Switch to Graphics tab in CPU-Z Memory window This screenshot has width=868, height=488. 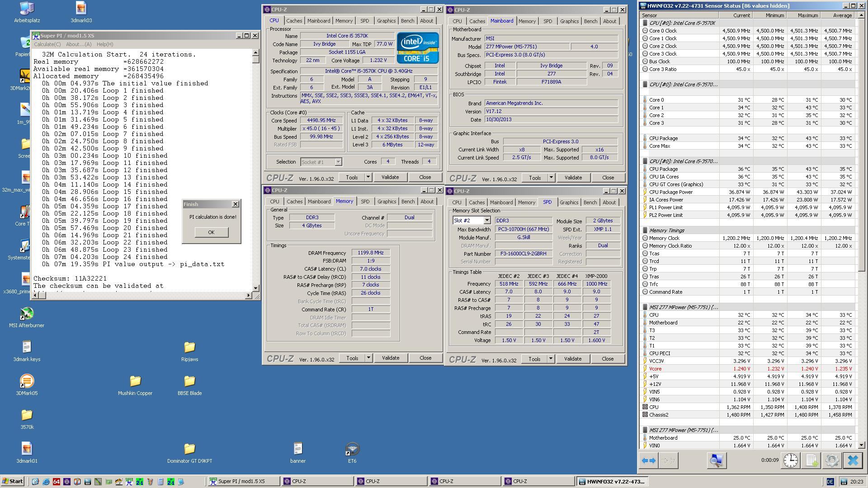pos(387,202)
